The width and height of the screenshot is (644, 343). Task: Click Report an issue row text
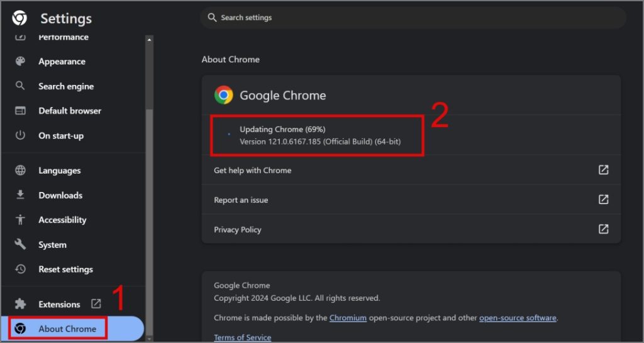[241, 200]
